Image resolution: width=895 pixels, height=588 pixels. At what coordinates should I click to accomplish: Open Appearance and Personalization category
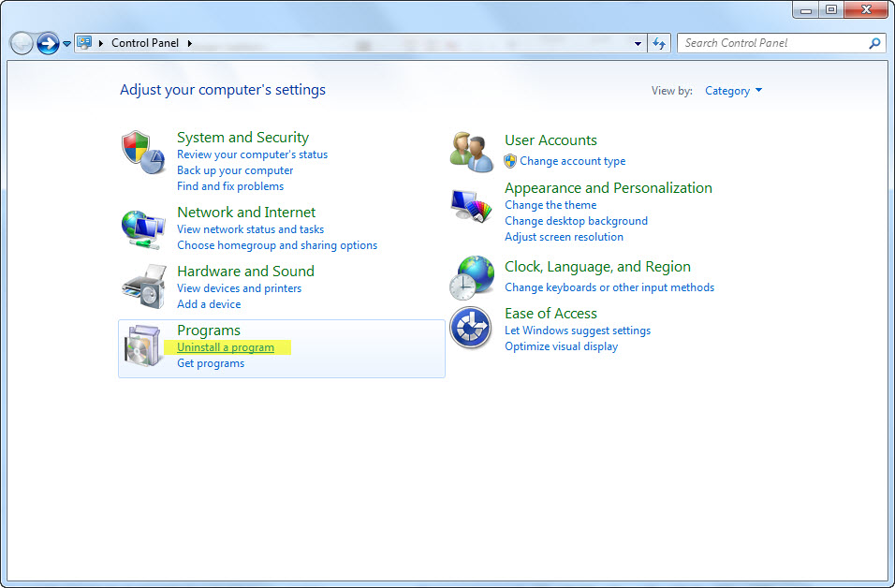pos(609,188)
